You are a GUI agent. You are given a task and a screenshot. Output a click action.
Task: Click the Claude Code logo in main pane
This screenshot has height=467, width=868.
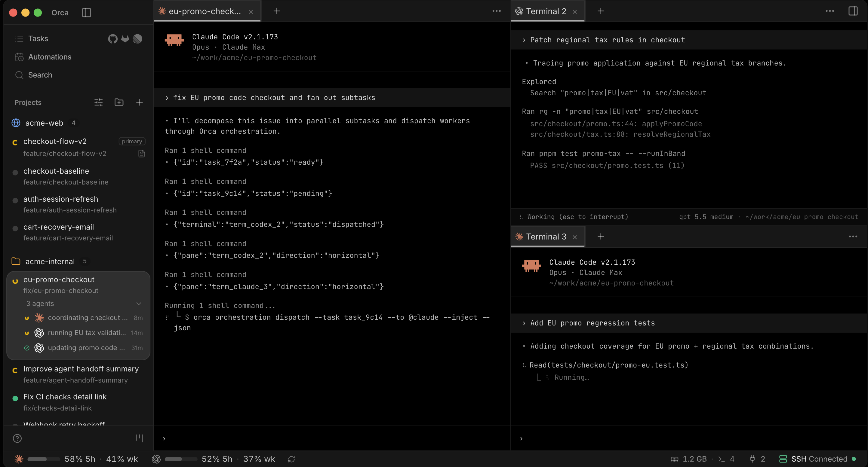[174, 40]
